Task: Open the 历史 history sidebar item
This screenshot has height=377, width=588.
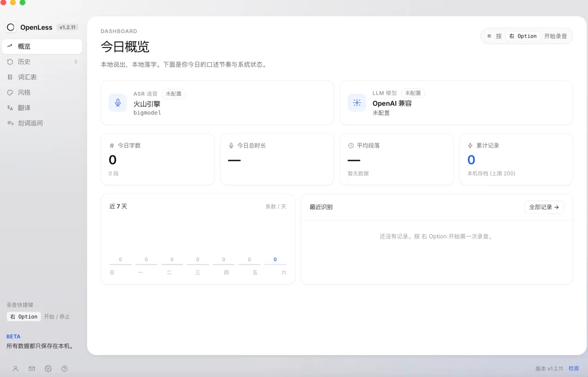Action: 42,62
